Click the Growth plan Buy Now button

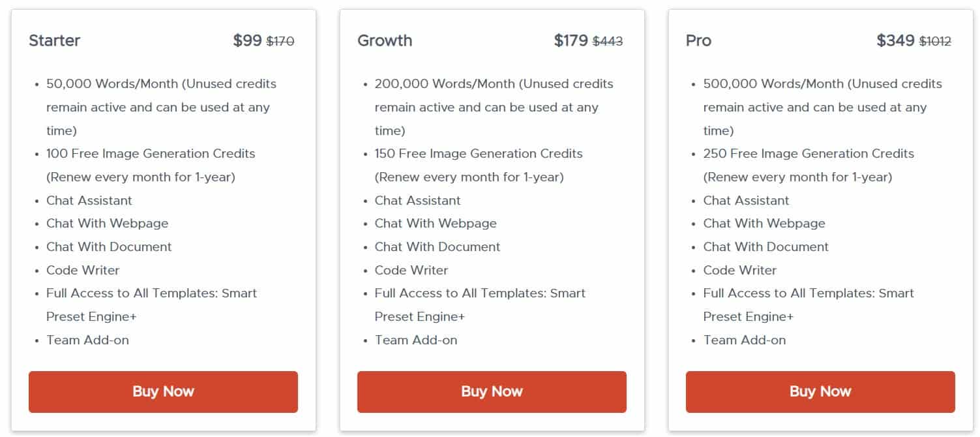[x=491, y=391]
